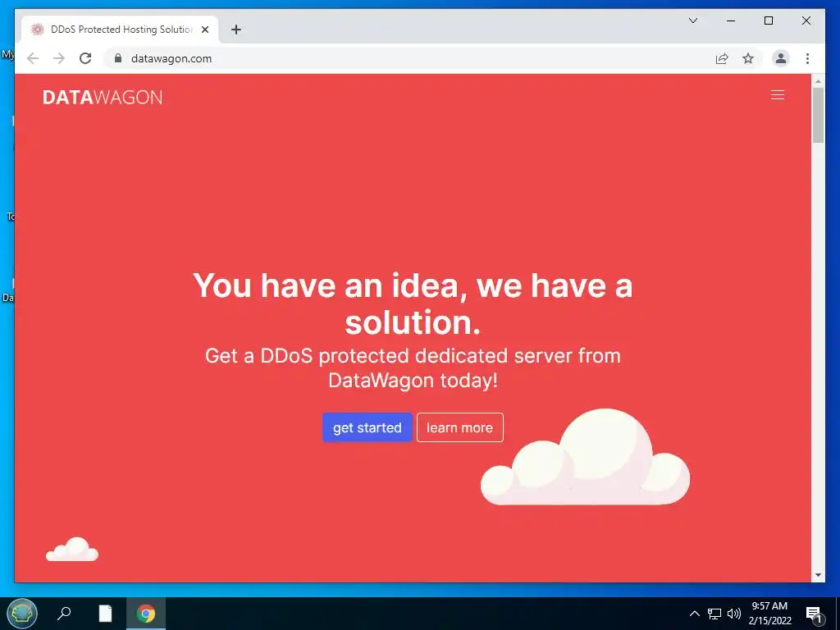The height and width of the screenshot is (630, 840).
Task: Open the tab search dropdown chevron
Action: point(692,21)
